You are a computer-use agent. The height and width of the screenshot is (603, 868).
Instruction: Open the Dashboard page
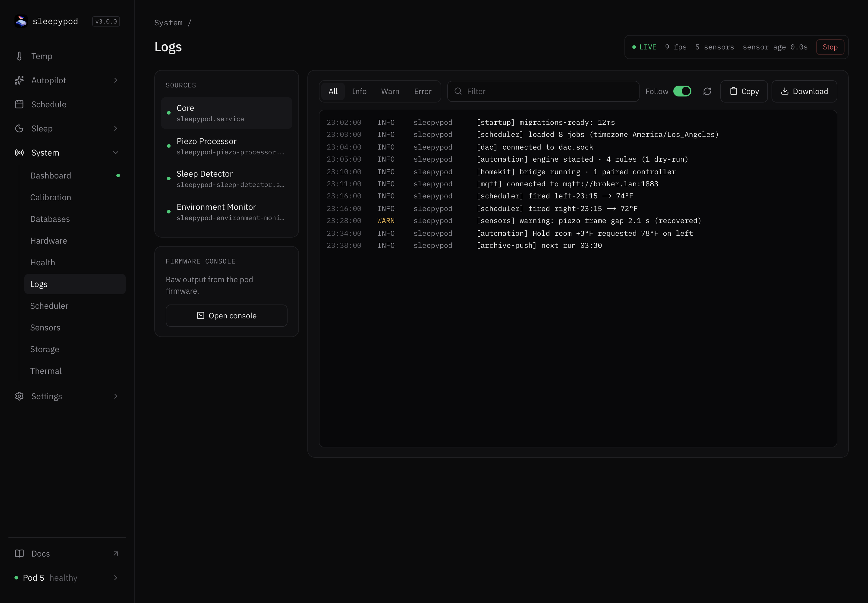pyautogui.click(x=75, y=176)
